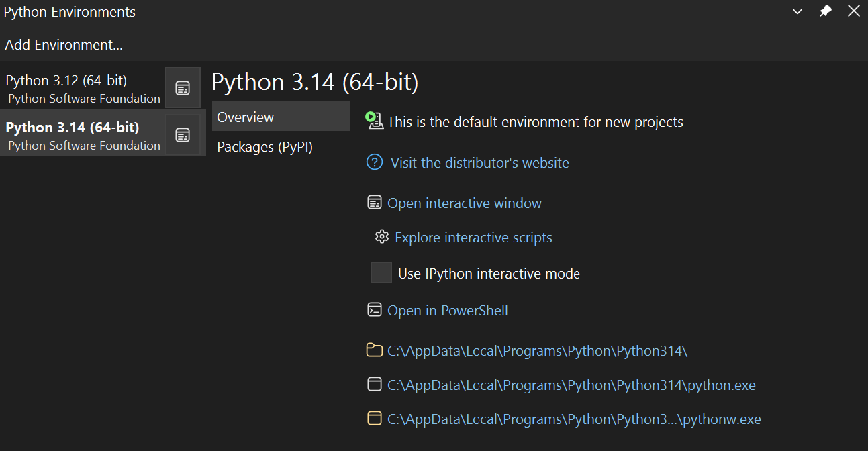The width and height of the screenshot is (868, 451).
Task: Open the python.exe path link
Action: [571, 384]
